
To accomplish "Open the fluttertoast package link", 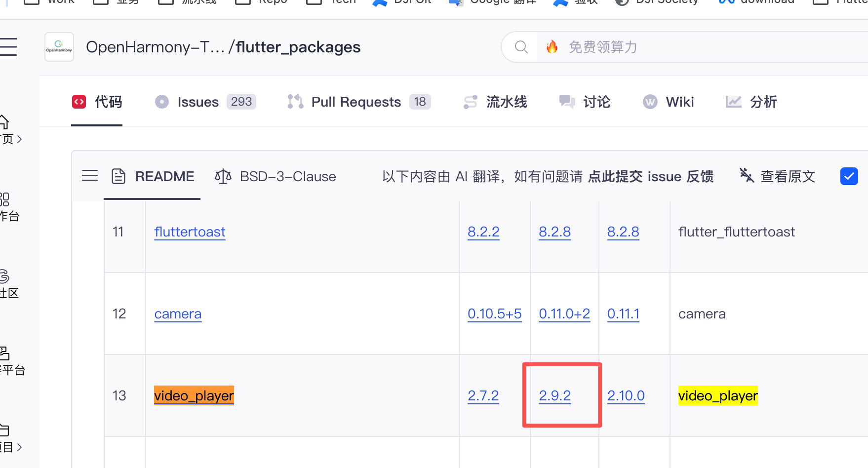I will coord(190,232).
